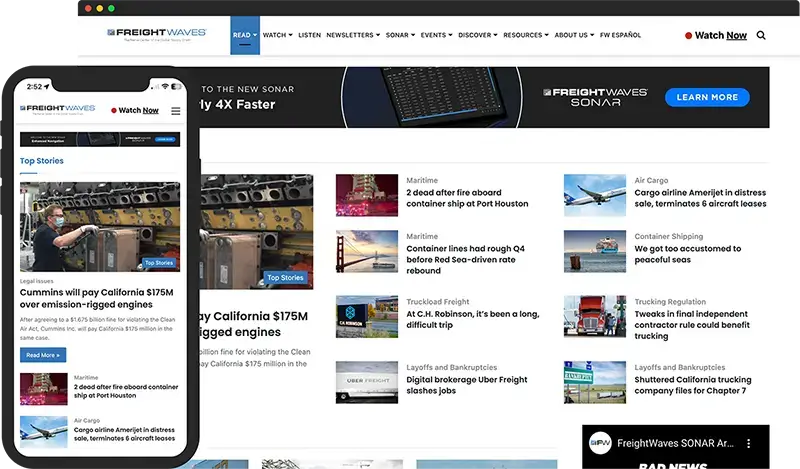
Task: Click the FreightWaves logo in the desktop header
Action: point(157,34)
